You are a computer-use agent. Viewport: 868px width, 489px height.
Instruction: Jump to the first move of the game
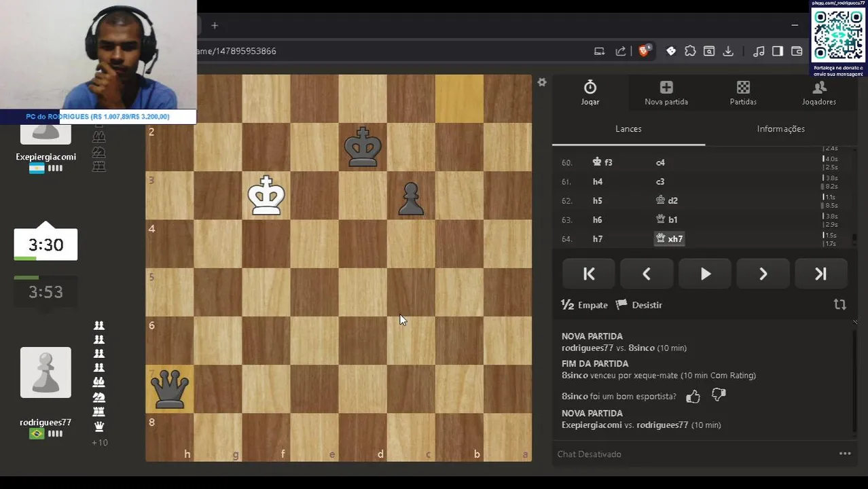589,274
